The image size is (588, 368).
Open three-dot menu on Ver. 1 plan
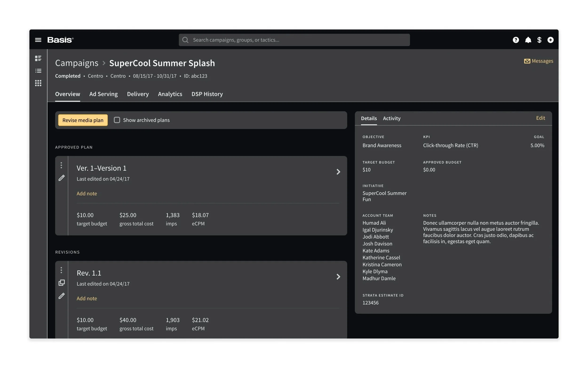coord(61,165)
